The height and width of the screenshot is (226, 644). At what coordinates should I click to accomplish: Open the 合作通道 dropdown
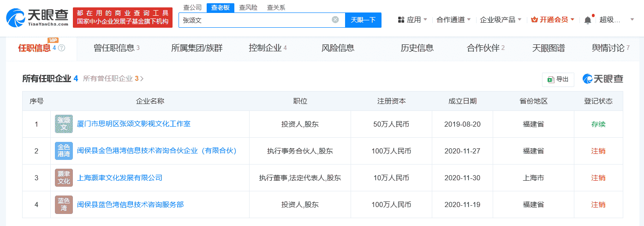tap(453, 19)
